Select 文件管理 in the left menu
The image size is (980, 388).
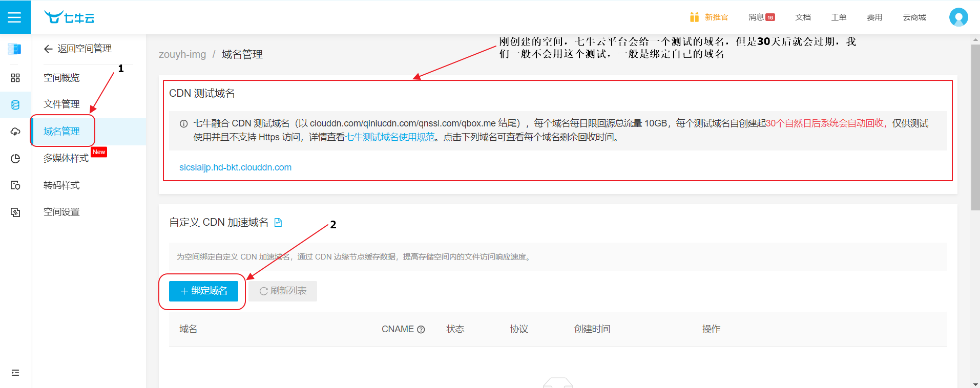coord(61,104)
